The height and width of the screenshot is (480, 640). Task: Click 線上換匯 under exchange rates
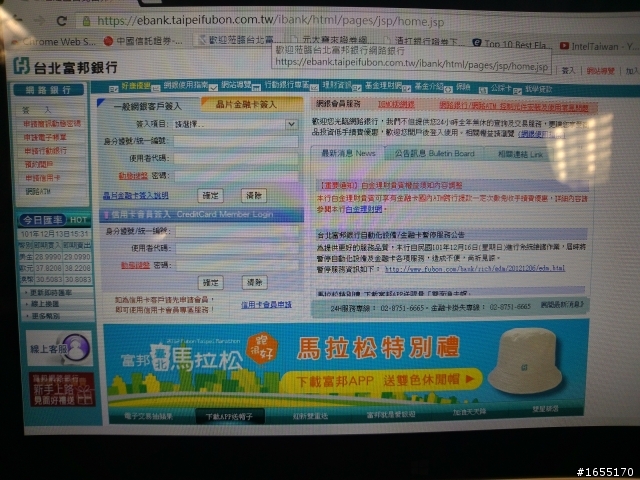tap(45, 304)
